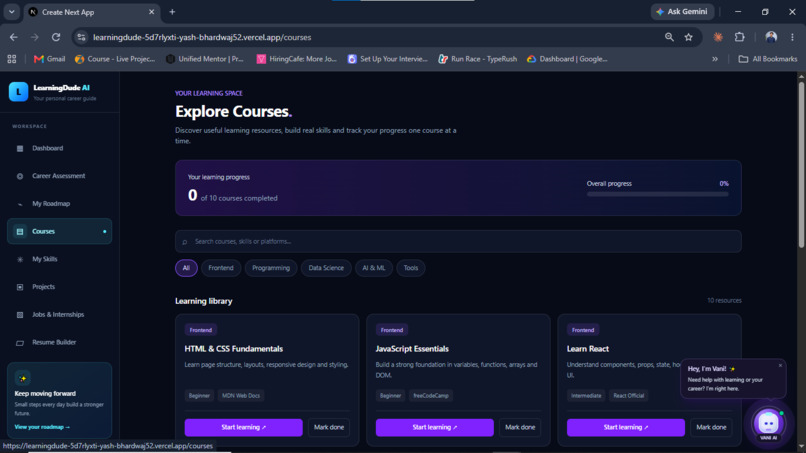This screenshot has width=806, height=453.
Task: Open My Skills in the sidebar
Action: tap(60, 260)
